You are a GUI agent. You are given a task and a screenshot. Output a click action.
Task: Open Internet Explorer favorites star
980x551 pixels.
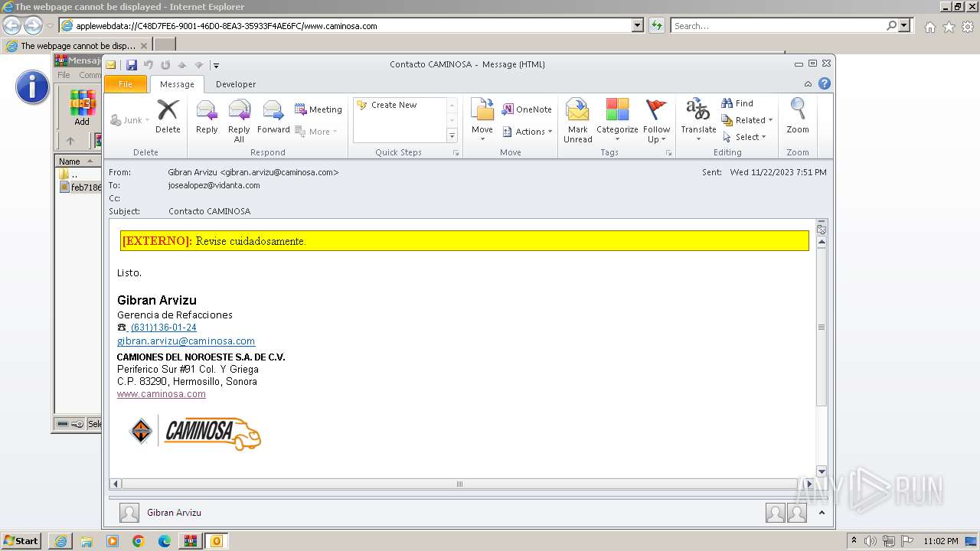coord(949,27)
